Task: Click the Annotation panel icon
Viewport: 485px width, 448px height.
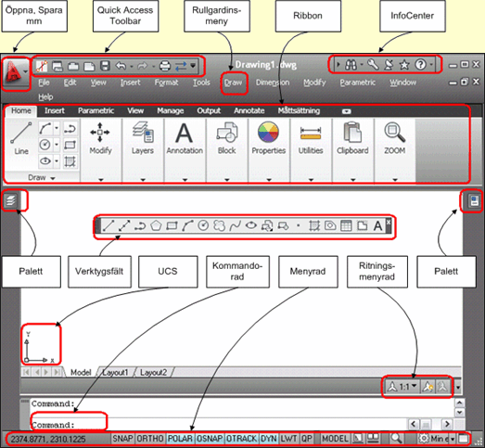Action: (185, 133)
